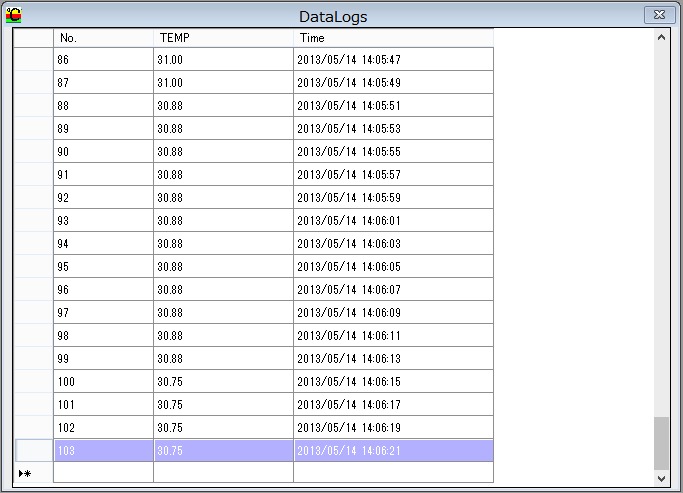Select the row header for entry 103
Viewport: 683px width, 493px height.
pyautogui.click(x=34, y=451)
